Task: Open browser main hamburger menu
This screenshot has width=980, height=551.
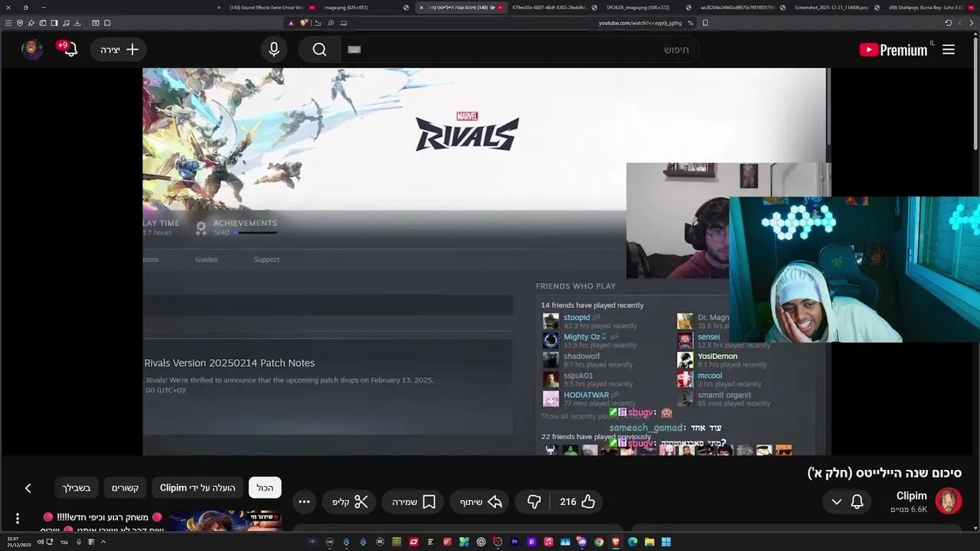Action: [x=8, y=23]
